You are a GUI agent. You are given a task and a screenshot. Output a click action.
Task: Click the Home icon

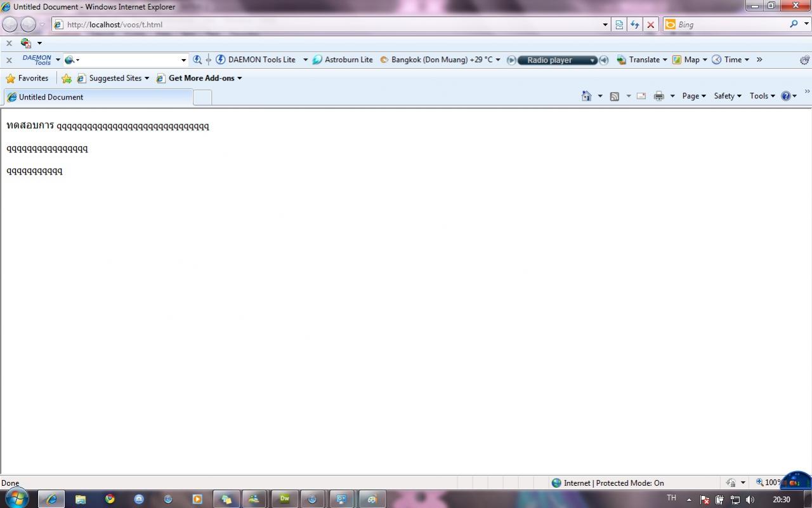[586, 96]
